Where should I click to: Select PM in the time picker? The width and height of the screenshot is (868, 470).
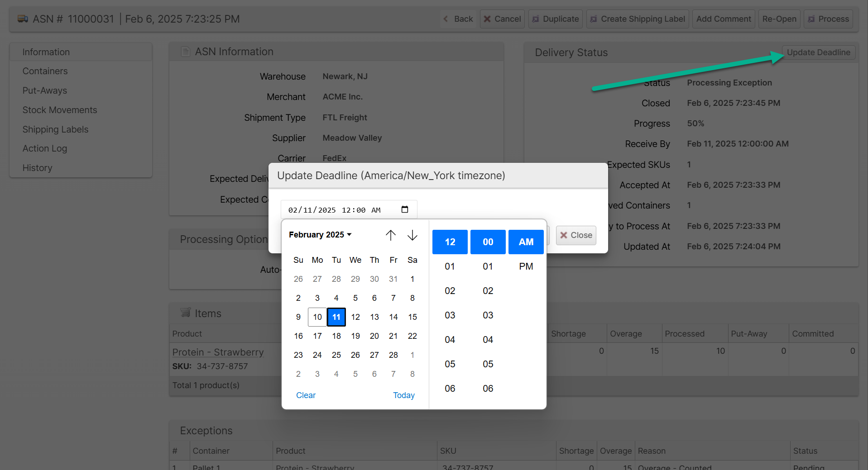click(x=526, y=266)
